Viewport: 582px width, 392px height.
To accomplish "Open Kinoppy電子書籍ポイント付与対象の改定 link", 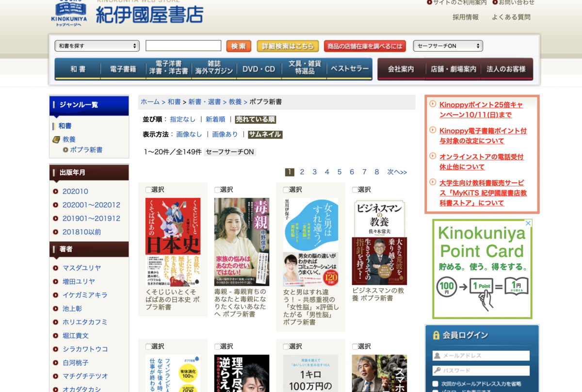I will pyautogui.click(x=483, y=136).
